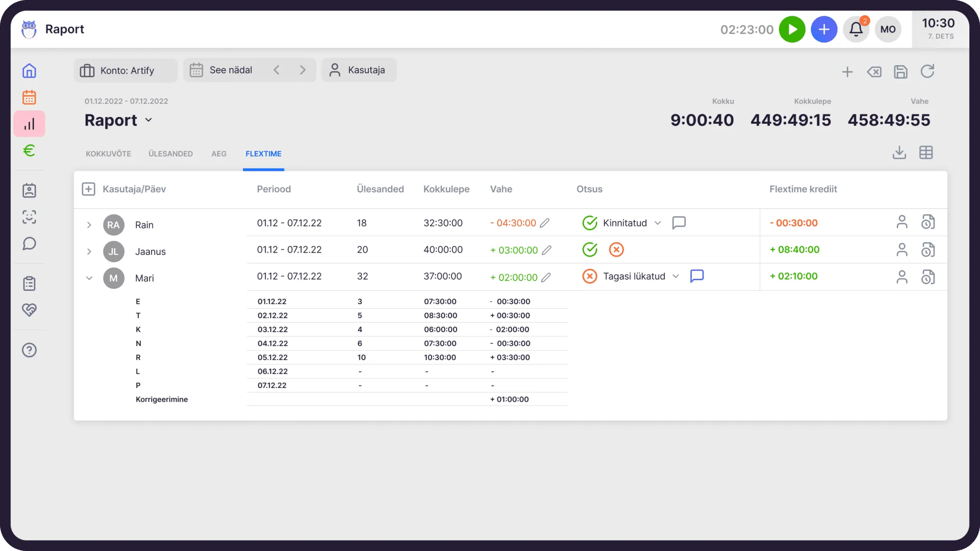This screenshot has height=551, width=980.
Task: Expand Jaanus's row
Action: tap(89, 252)
